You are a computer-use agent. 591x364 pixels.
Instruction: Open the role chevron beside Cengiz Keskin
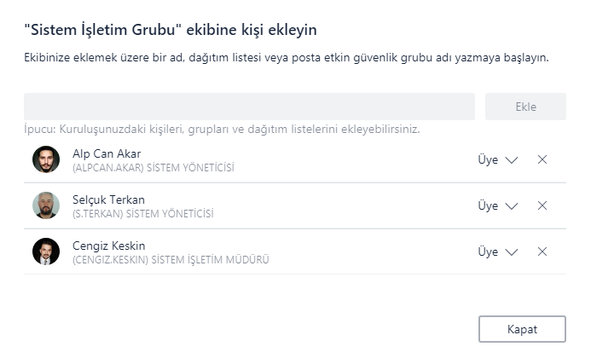pos(512,252)
